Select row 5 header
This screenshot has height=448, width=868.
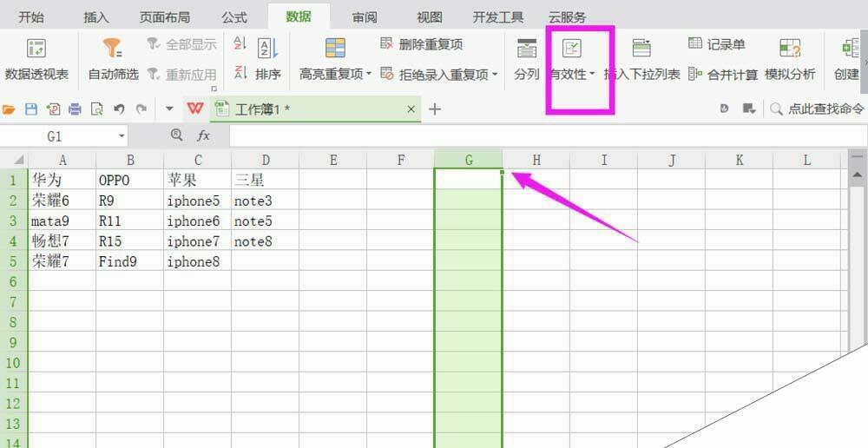click(14, 261)
